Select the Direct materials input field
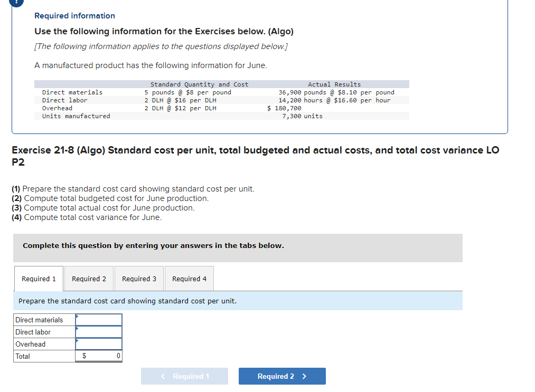This screenshot has height=392, width=535. pyautogui.click(x=99, y=320)
